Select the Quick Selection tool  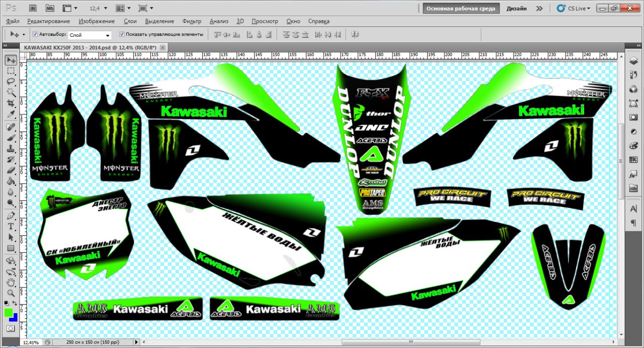tap(11, 92)
